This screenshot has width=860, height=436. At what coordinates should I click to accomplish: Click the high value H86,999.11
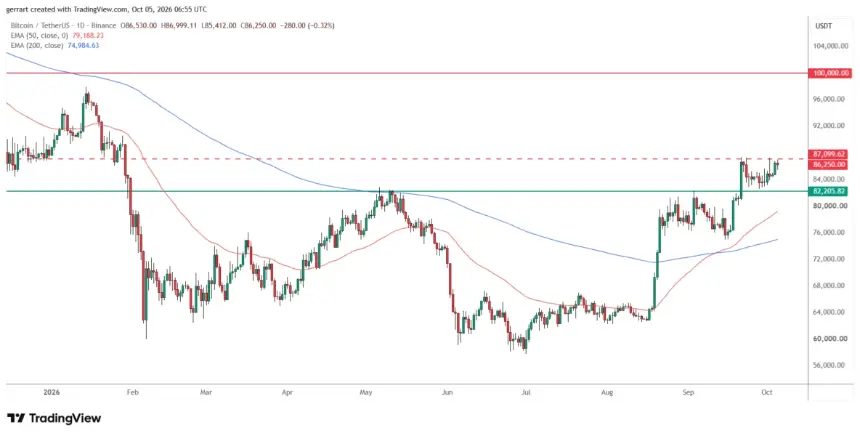point(180,26)
